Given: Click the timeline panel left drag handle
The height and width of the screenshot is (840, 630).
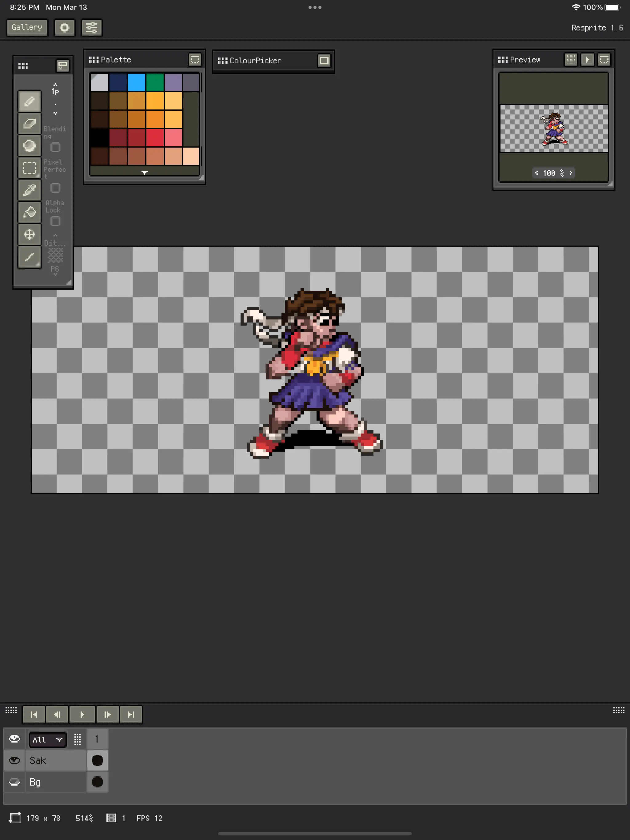Looking at the screenshot, I should [x=11, y=710].
